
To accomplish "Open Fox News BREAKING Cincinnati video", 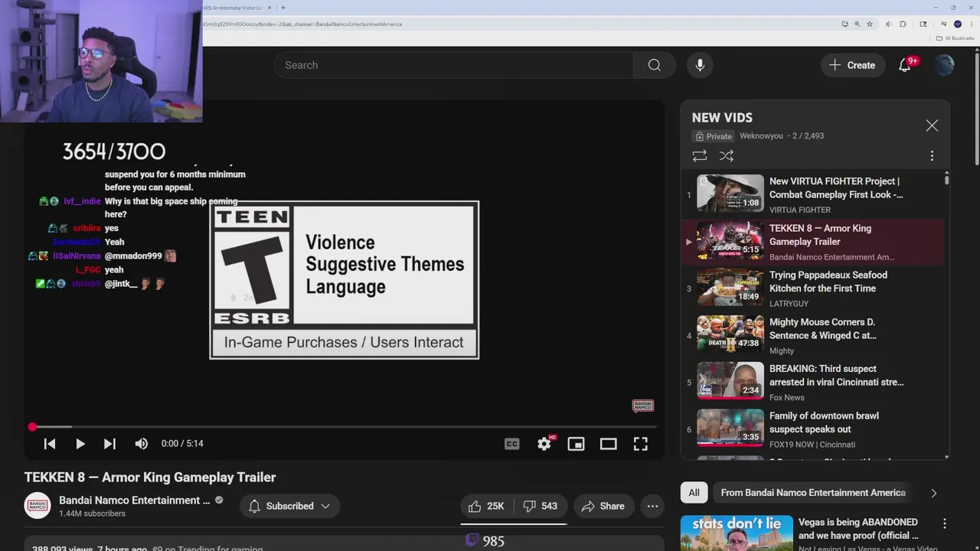I will pos(812,382).
